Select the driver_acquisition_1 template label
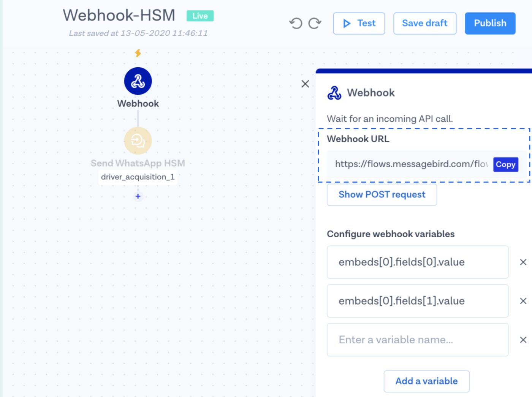This screenshot has width=532, height=397. pyautogui.click(x=138, y=177)
